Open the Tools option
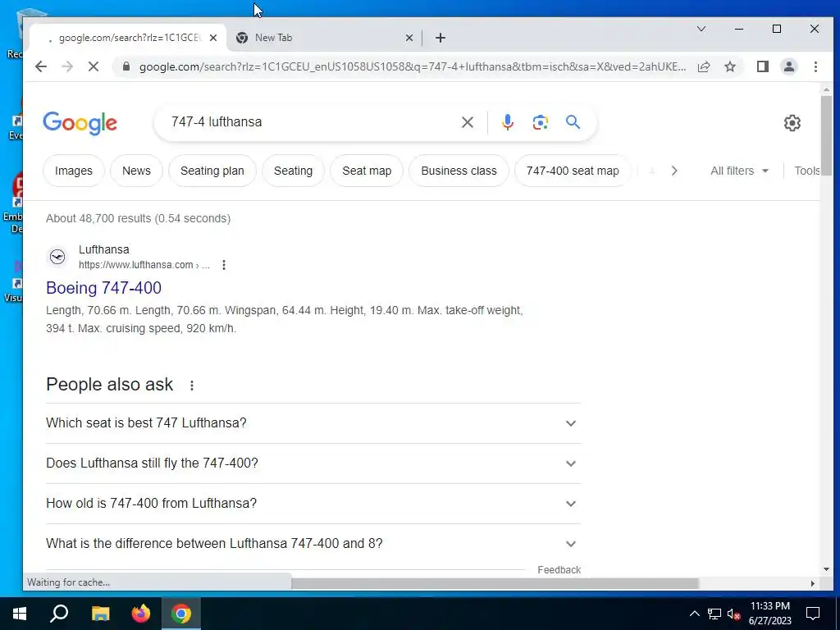 [x=807, y=171]
